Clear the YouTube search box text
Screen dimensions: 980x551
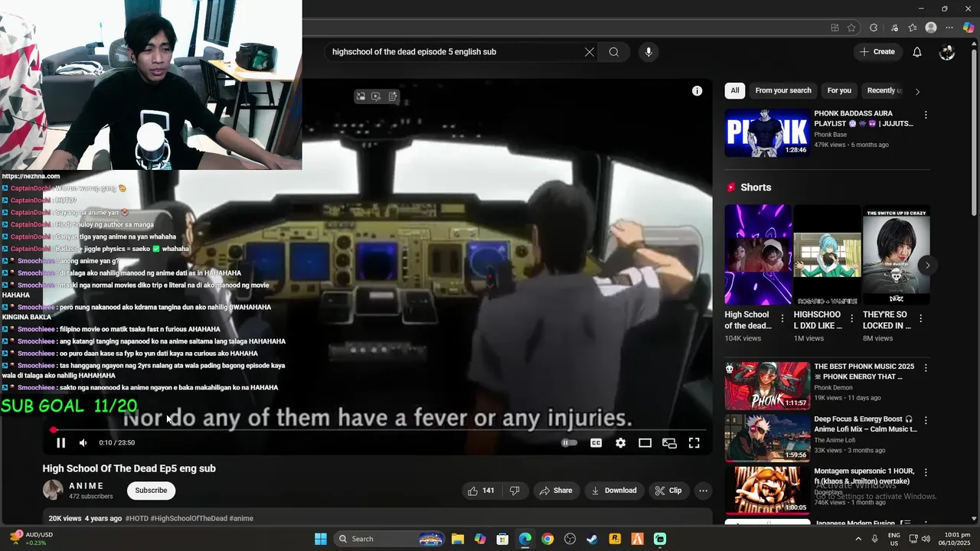[x=590, y=52]
